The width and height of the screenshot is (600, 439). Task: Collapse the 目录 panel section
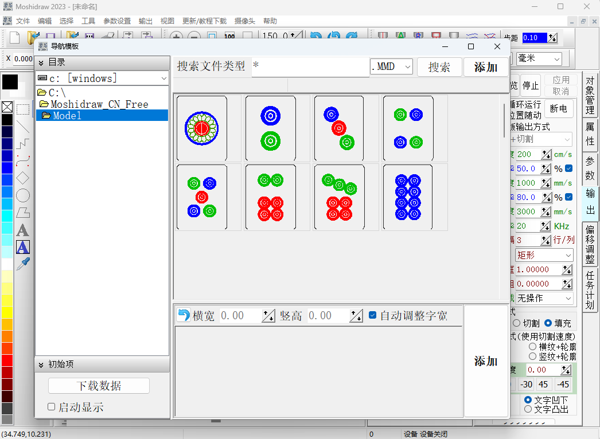(x=41, y=62)
